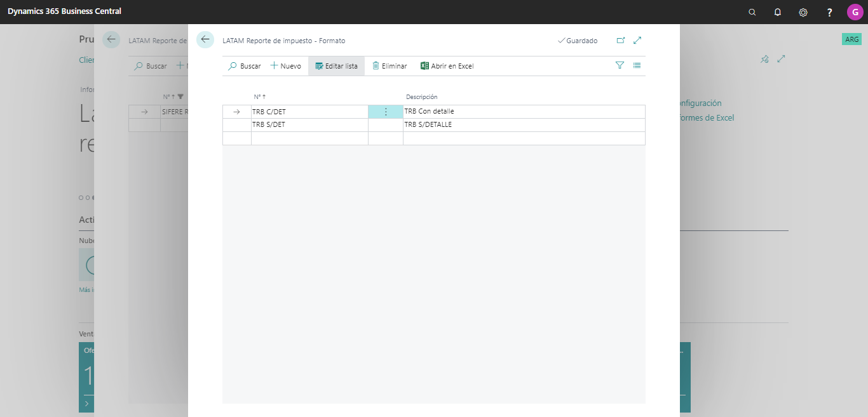
Task: Select the row arrow for TRB C/DET
Action: 236,112
